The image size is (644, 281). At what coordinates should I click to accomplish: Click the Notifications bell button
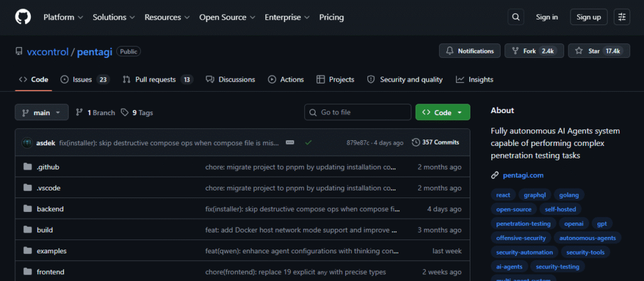[470, 51]
